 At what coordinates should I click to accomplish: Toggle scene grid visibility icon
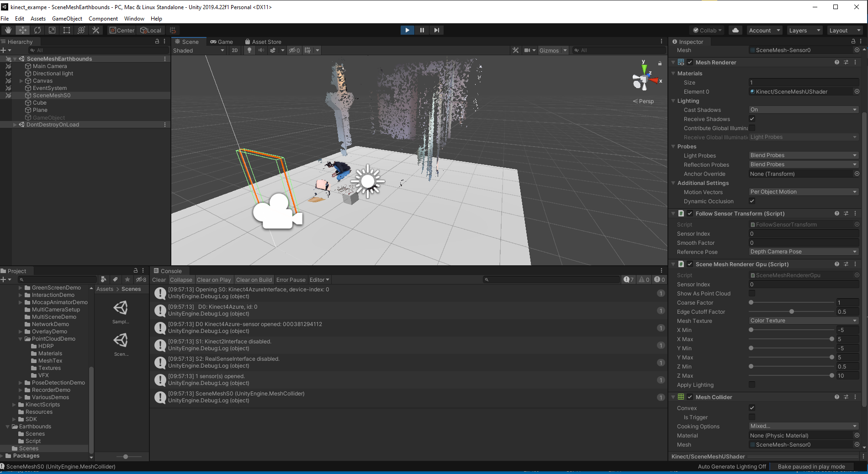coord(307,50)
